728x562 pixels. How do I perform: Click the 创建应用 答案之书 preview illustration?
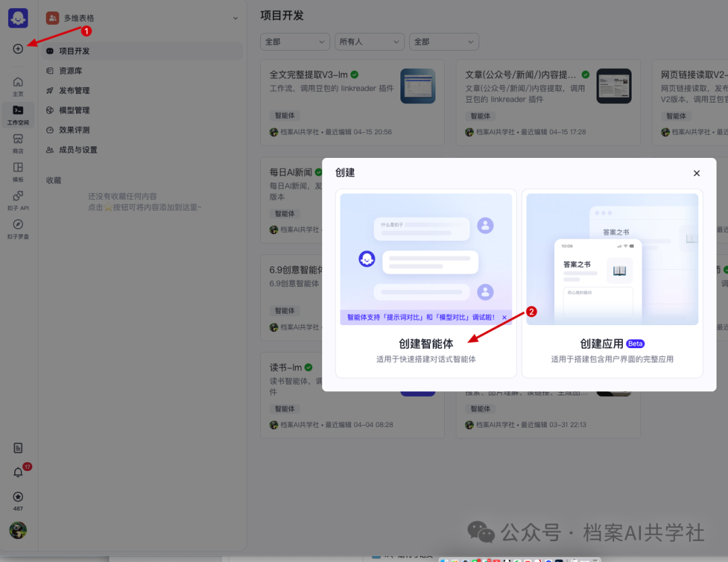pos(612,259)
